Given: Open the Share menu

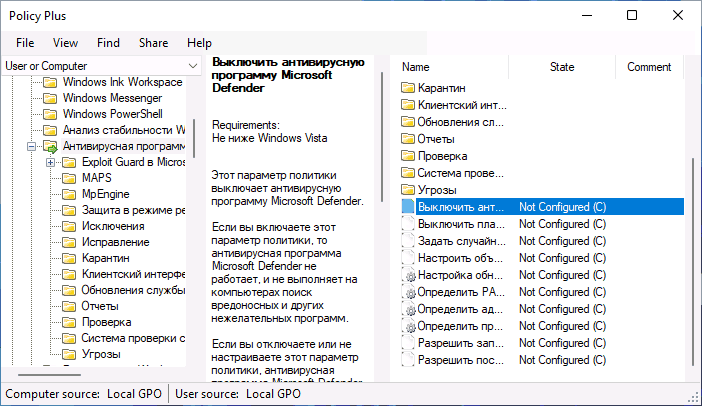Looking at the screenshot, I should click(x=154, y=43).
